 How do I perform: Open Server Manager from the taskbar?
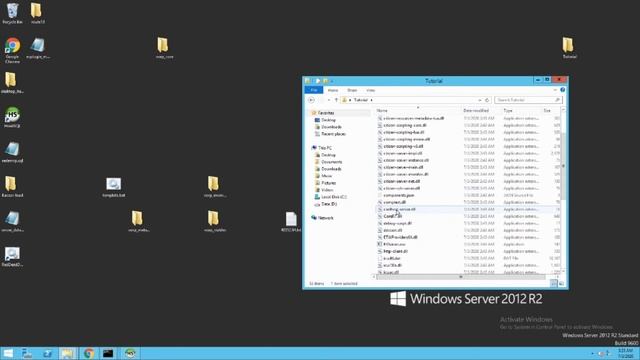click(x=27, y=353)
